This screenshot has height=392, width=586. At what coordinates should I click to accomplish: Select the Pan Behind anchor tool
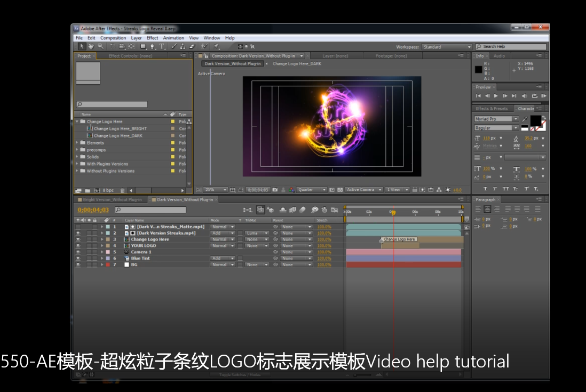pos(131,46)
